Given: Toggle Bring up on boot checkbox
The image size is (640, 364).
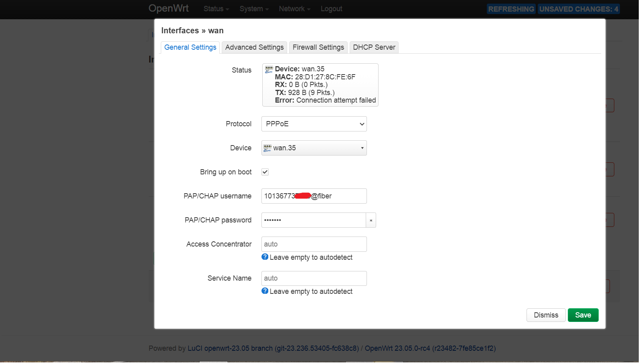Looking at the screenshot, I should (265, 172).
